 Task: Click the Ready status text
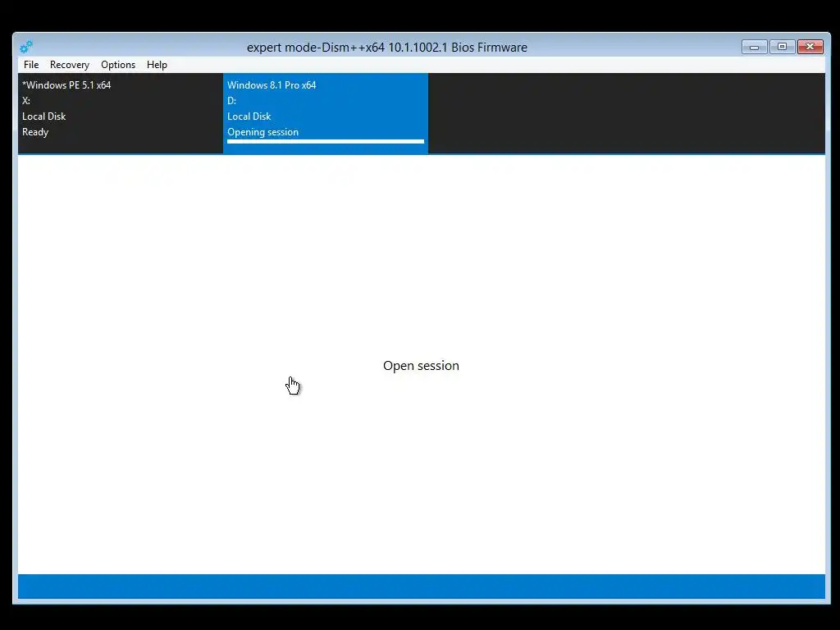click(35, 132)
